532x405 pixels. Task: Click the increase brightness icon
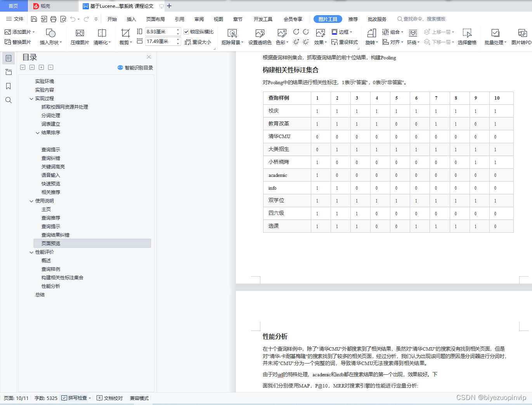pyautogui.click(x=296, y=42)
